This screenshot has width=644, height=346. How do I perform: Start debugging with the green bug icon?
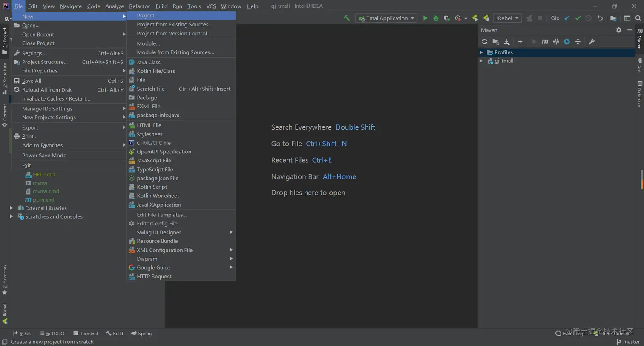point(436,18)
